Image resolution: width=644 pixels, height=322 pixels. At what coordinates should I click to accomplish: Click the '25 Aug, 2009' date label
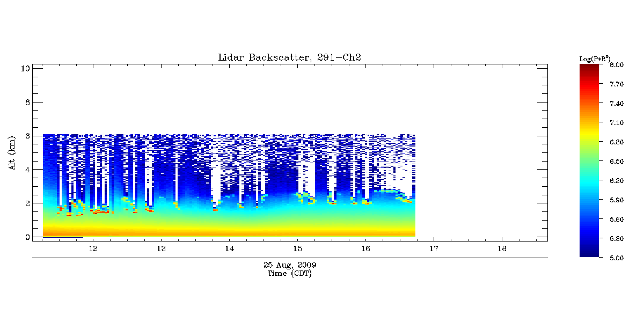coord(290,265)
